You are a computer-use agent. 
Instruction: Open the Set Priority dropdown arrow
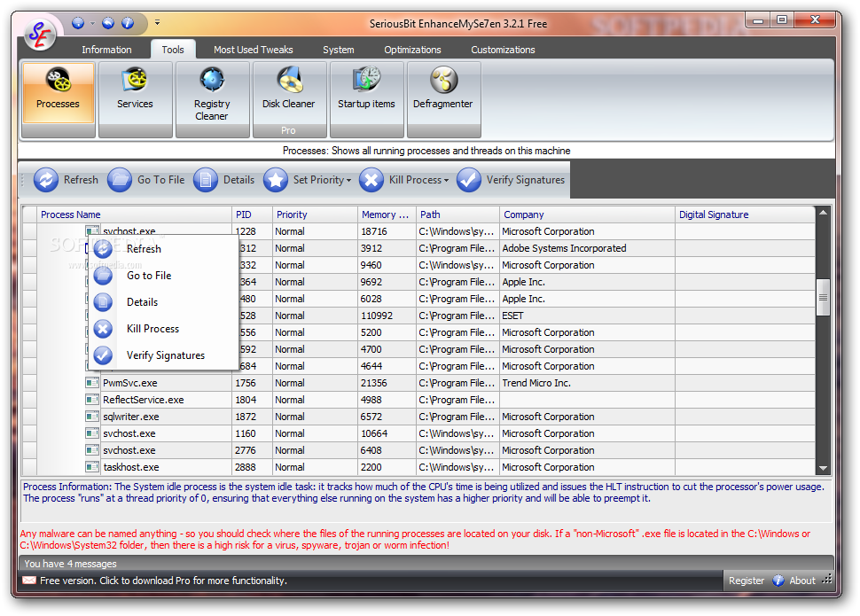[348, 181]
